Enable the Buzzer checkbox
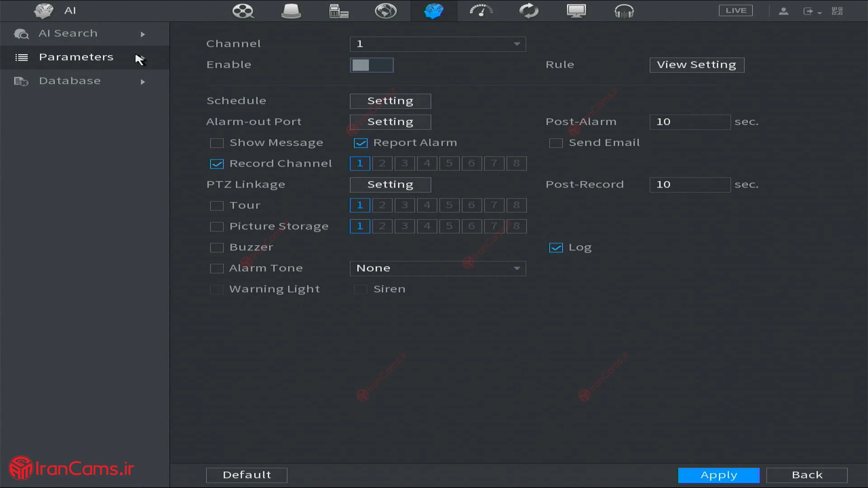 tap(217, 248)
